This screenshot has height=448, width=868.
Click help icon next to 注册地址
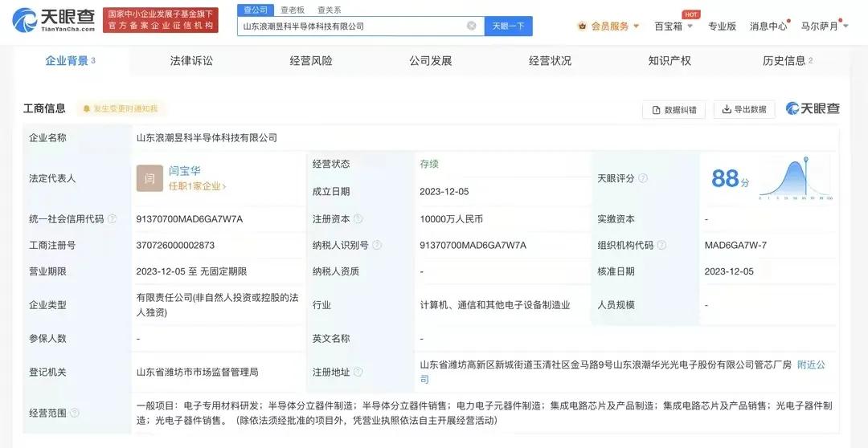(x=358, y=373)
